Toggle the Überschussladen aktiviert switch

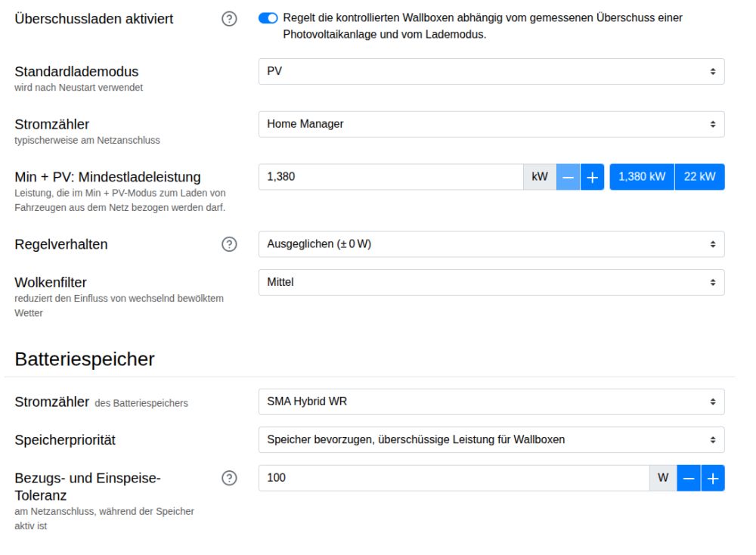click(268, 18)
